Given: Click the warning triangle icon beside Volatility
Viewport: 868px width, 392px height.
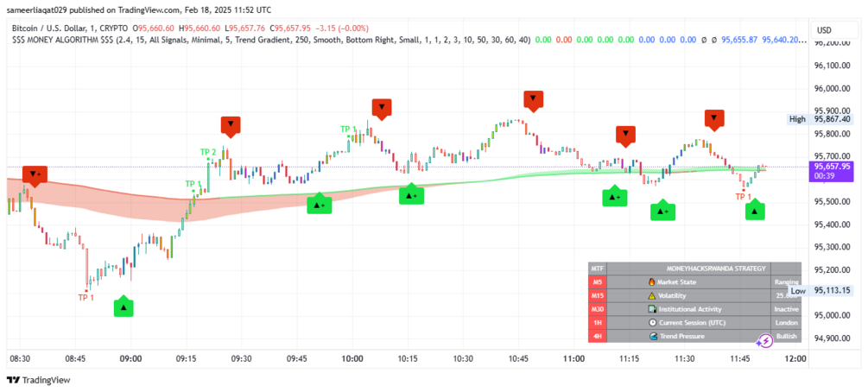Looking at the screenshot, I should coord(651,295).
